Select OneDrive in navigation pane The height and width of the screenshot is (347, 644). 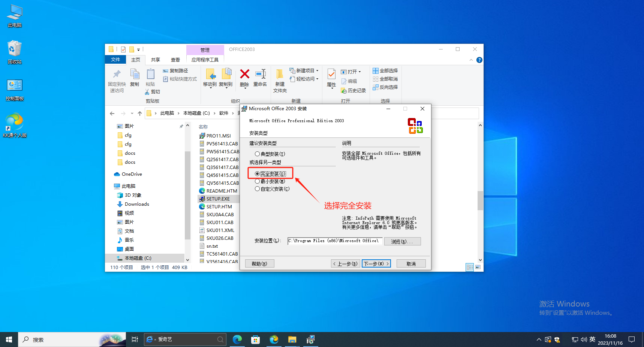click(x=132, y=174)
